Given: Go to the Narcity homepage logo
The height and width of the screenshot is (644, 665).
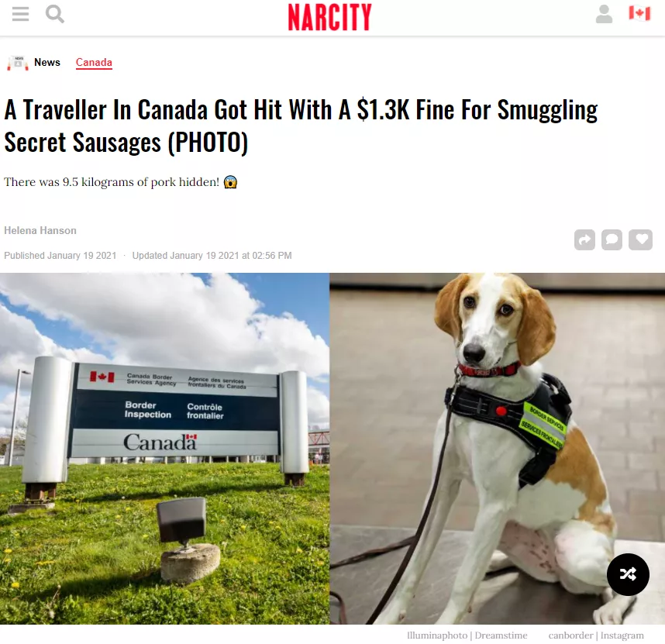Looking at the screenshot, I should 329,17.
